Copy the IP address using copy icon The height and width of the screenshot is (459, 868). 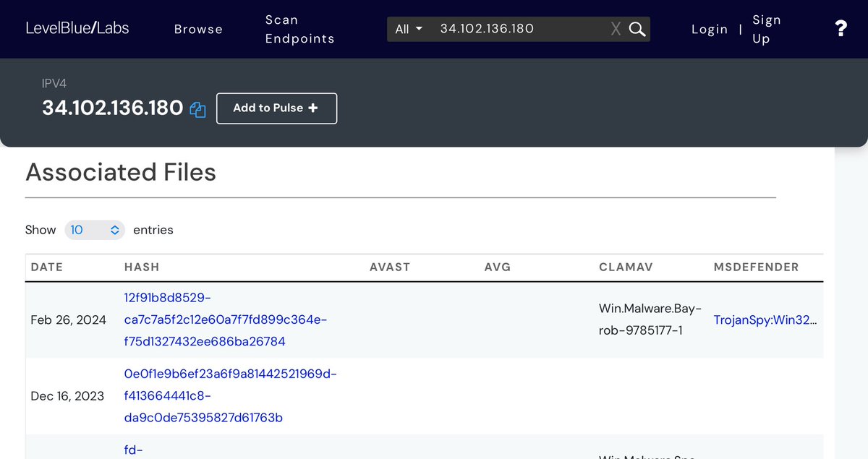(x=197, y=109)
